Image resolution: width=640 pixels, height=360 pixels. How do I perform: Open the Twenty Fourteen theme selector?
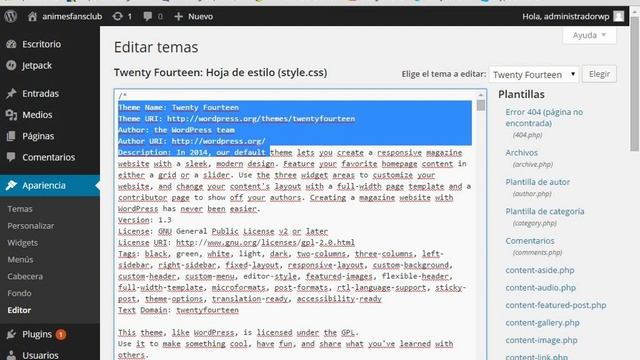[534, 74]
